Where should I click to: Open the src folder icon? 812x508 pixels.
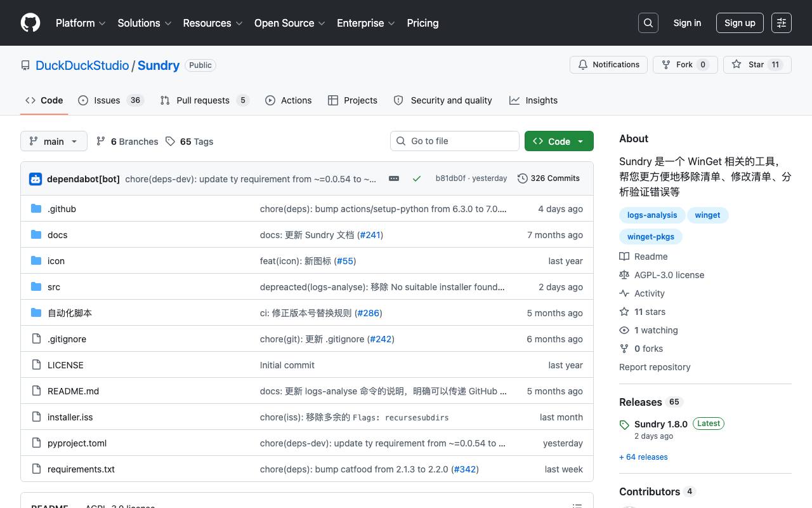(x=36, y=287)
